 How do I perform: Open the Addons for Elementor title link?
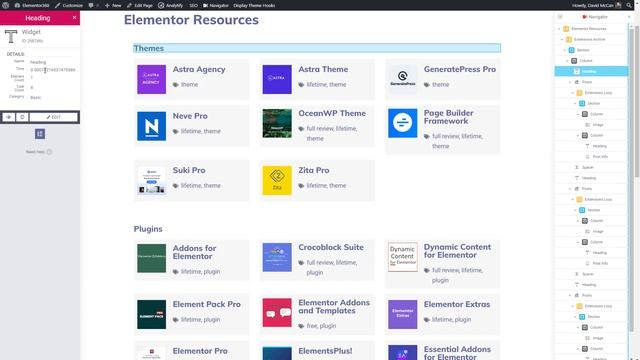[194, 252]
